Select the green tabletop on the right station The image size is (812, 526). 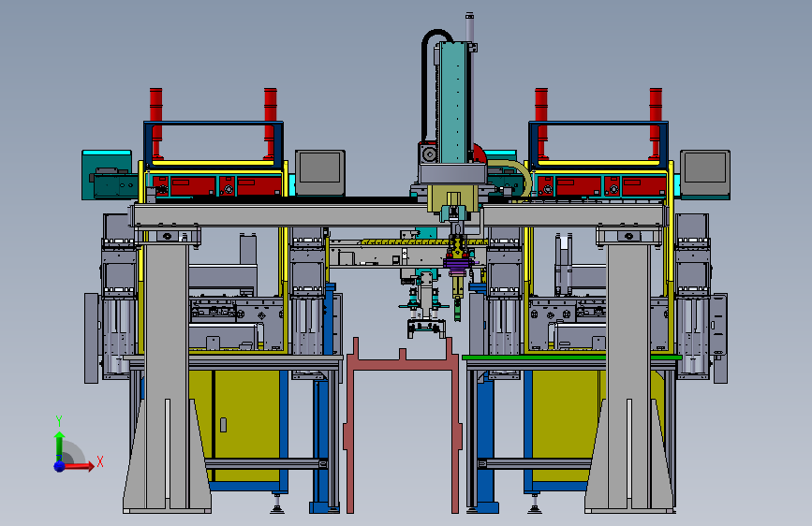[x=571, y=358]
